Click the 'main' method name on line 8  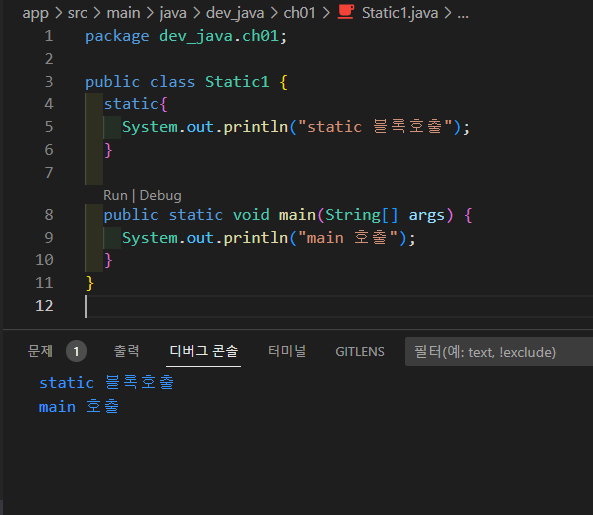tap(297, 215)
